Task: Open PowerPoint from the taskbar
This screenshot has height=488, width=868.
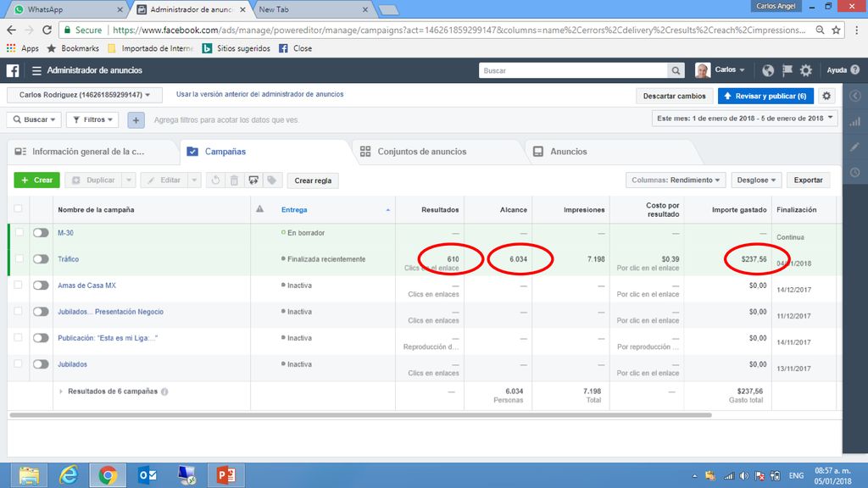Action: (225, 475)
